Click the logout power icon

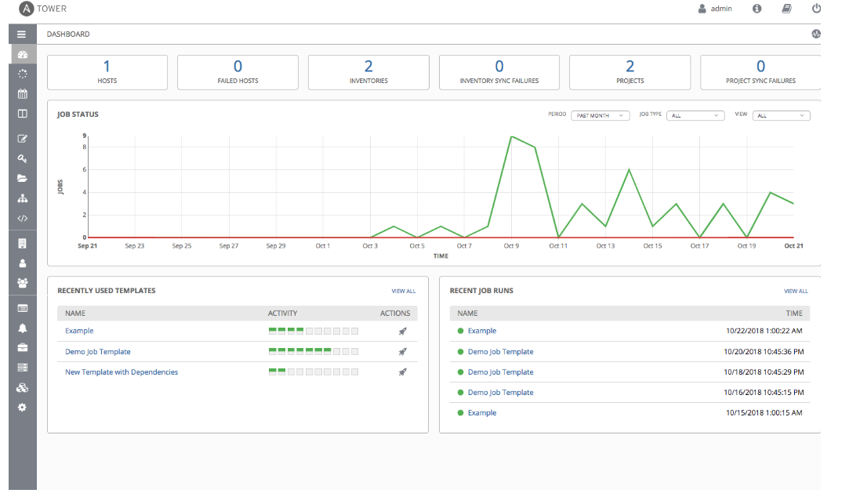[817, 8]
